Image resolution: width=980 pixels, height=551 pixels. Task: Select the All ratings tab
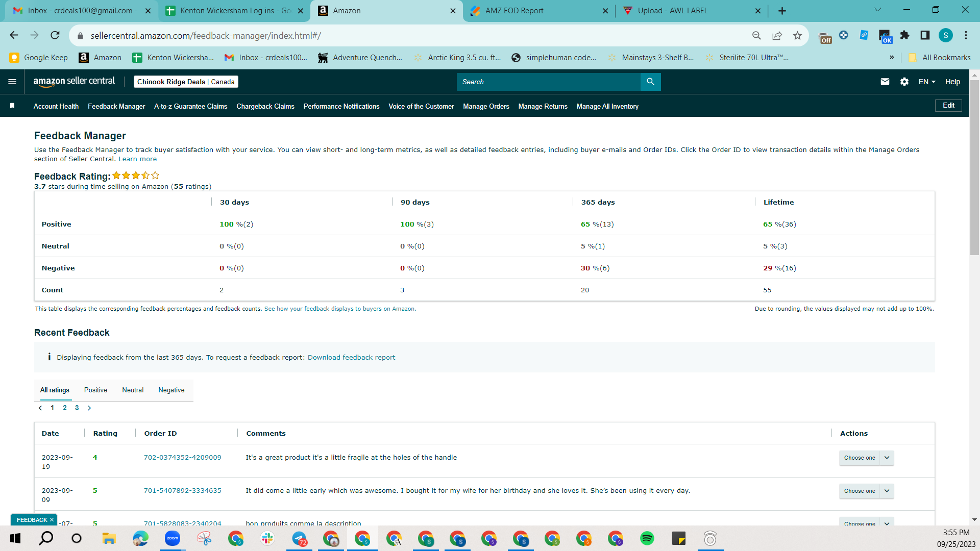point(55,390)
